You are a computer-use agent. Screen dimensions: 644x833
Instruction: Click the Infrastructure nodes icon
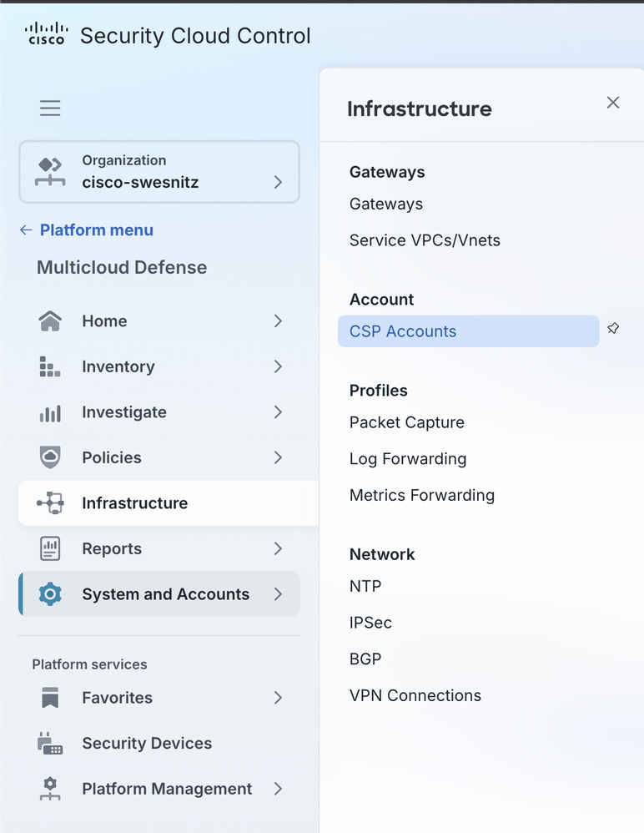(x=50, y=503)
